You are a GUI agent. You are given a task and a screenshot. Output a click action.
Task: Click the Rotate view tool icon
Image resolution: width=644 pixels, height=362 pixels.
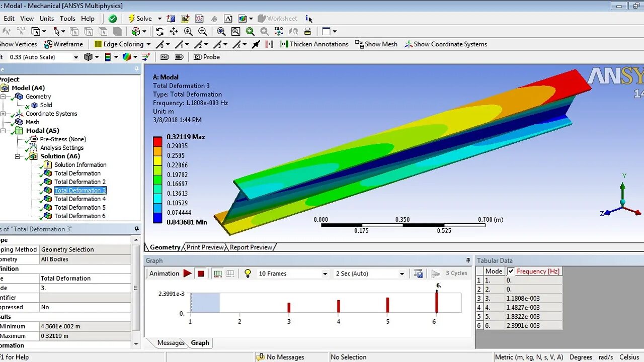159,31
